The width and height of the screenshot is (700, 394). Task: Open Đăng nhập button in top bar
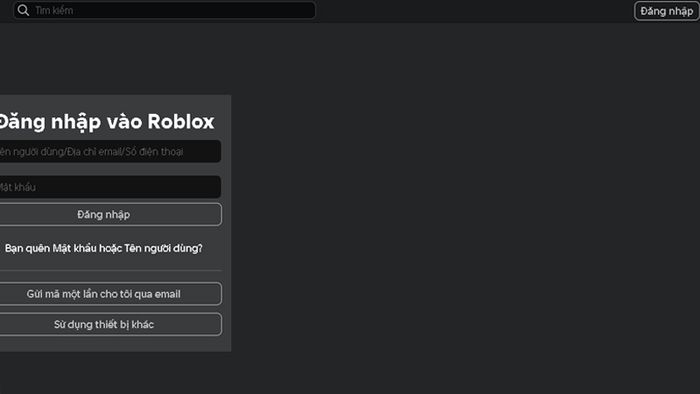666,11
